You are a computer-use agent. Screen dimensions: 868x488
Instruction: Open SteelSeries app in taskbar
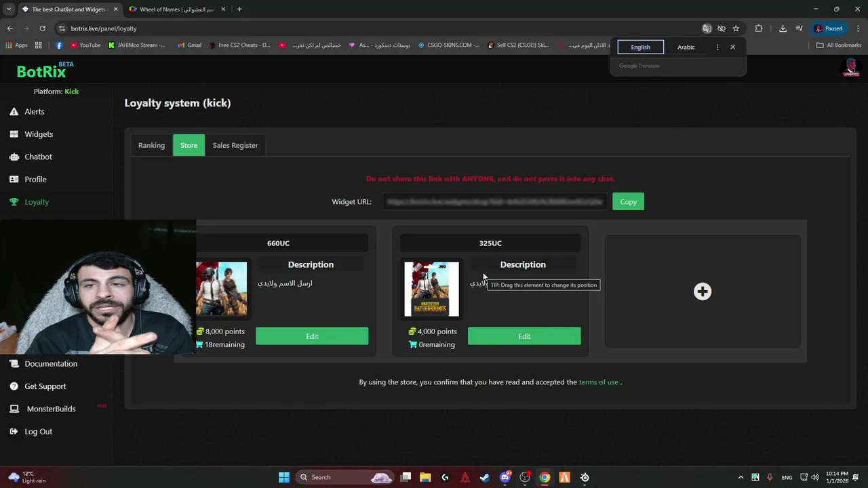[585, 477]
